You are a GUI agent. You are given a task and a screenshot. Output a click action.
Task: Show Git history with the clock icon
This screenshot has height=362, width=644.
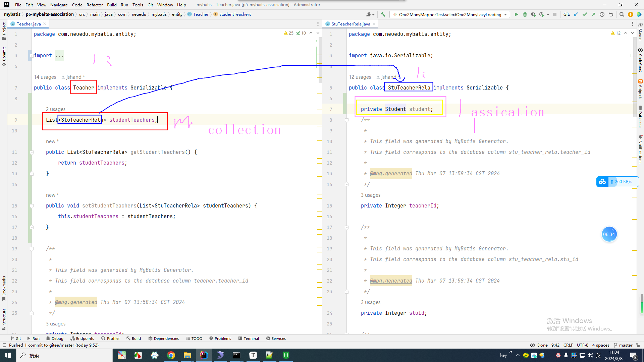point(602,14)
